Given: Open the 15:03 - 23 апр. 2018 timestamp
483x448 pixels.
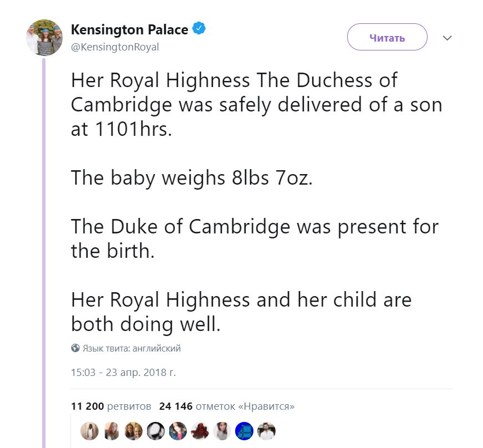Looking at the screenshot, I should pos(123,372).
